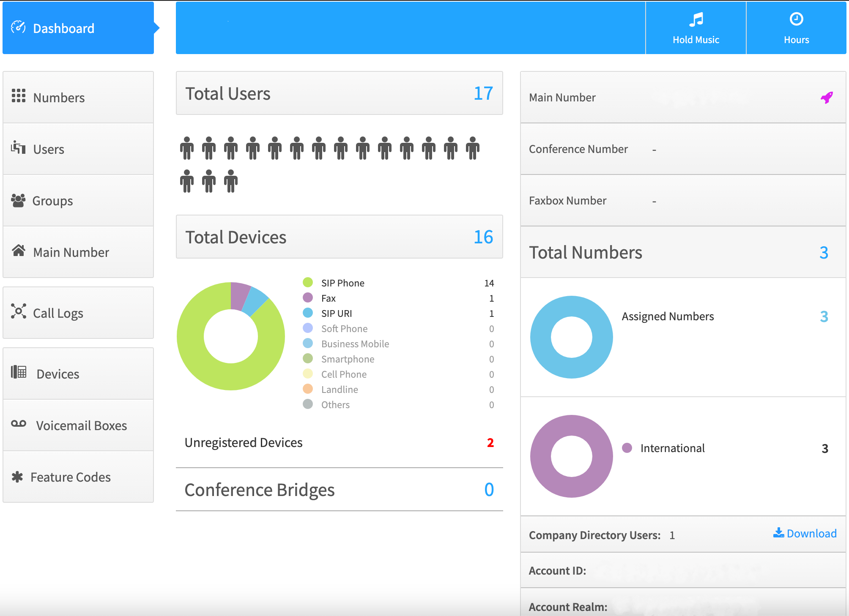Viewport: 849px width, 616px height.
Task: Click the red Unregistered Devices count
Action: [x=490, y=443]
